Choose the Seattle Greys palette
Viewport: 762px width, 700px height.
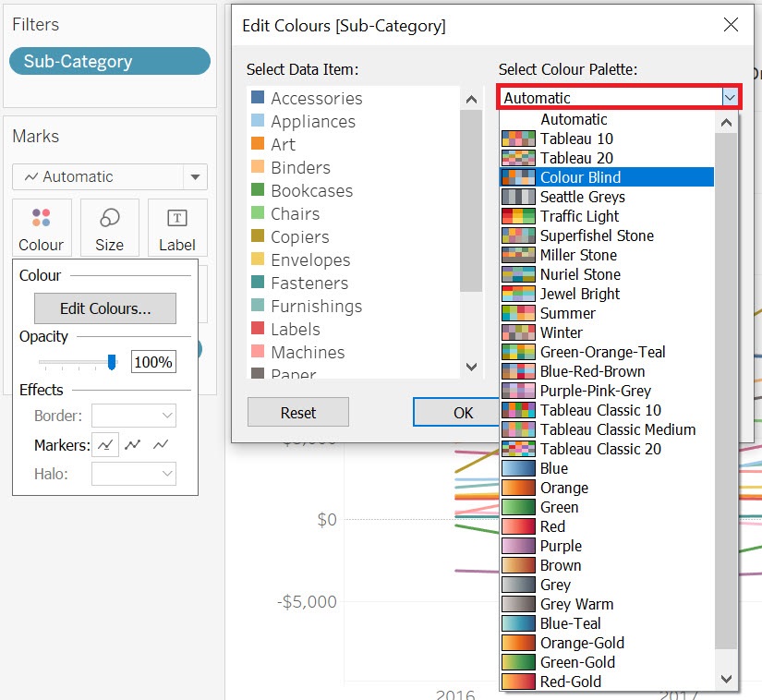click(607, 197)
